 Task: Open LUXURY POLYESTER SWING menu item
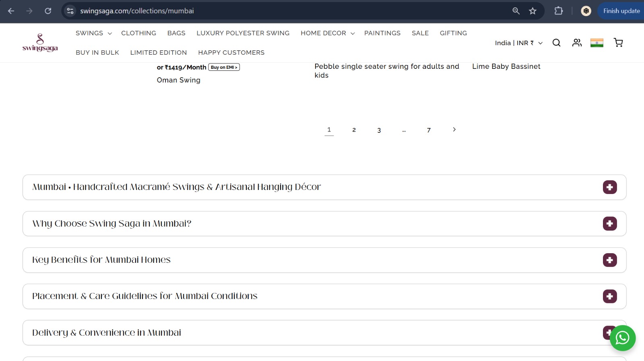tap(243, 33)
